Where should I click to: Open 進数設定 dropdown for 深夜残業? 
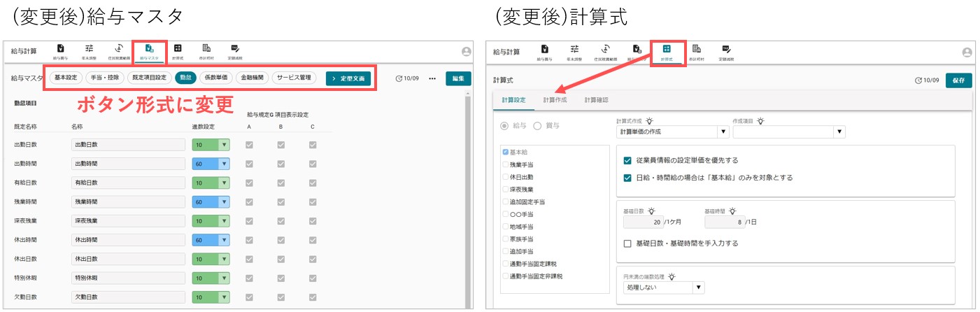pyautogui.click(x=211, y=220)
